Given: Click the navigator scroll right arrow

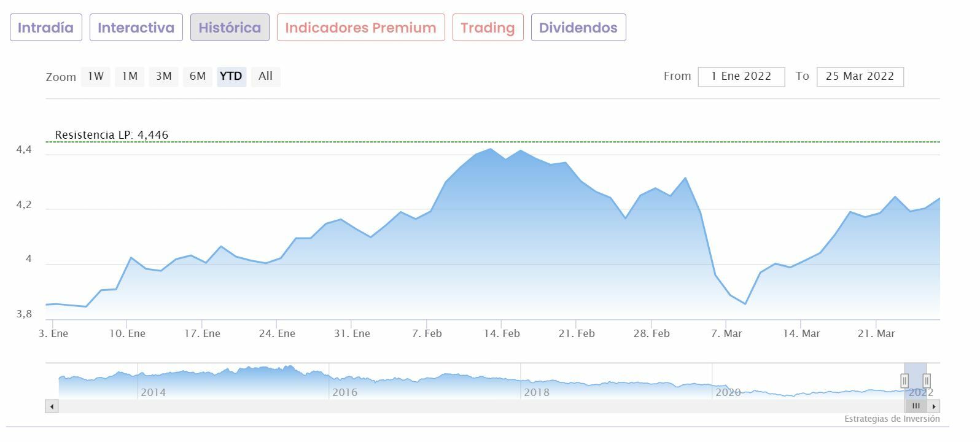Looking at the screenshot, I should pyautogui.click(x=934, y=406).
